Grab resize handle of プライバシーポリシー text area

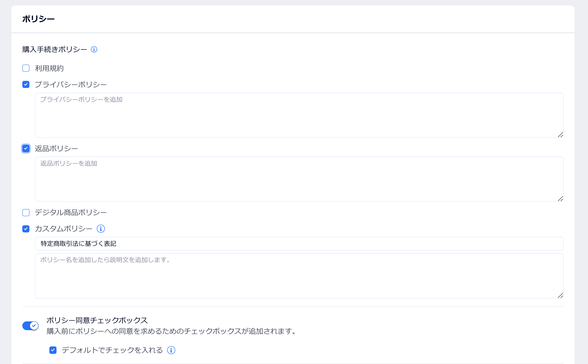tap(560, 135)
